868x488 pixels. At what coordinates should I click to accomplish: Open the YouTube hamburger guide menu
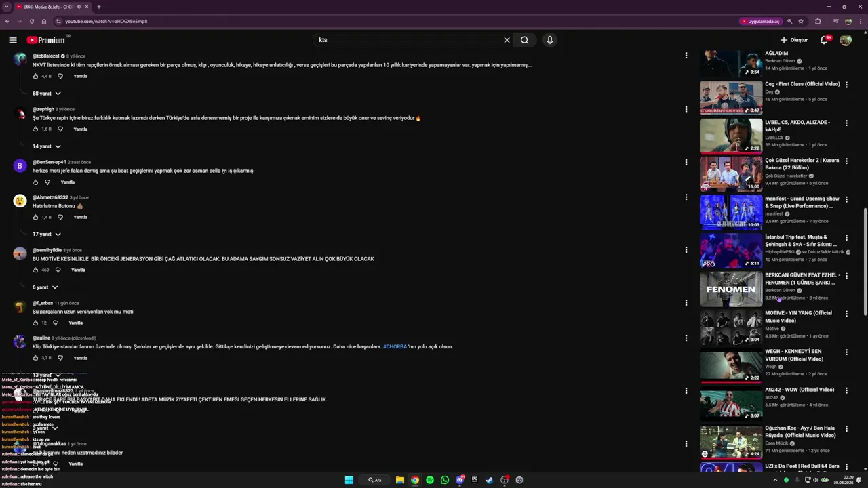tap(13, 40)
